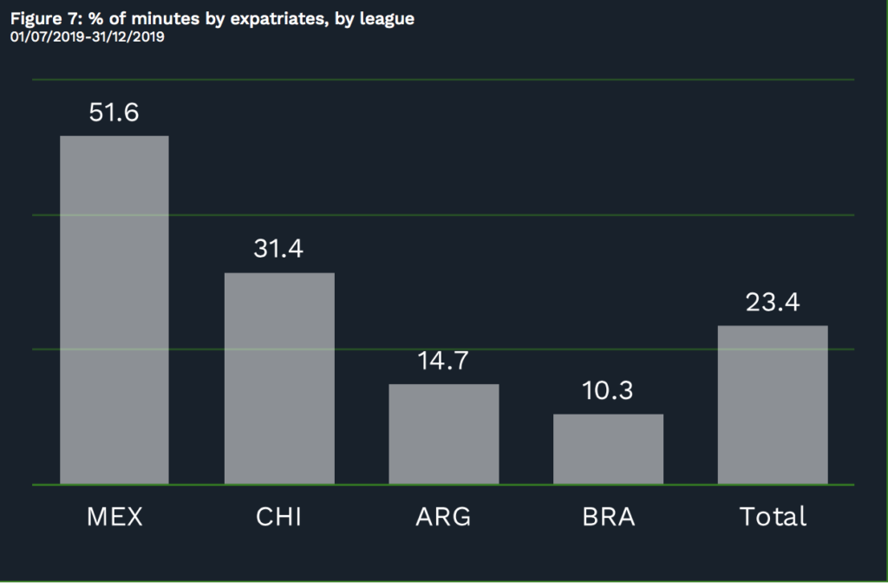888x588 pixels.
Task: Select the ARG bar
Action: pyautogui.click(x=444, y=434)
